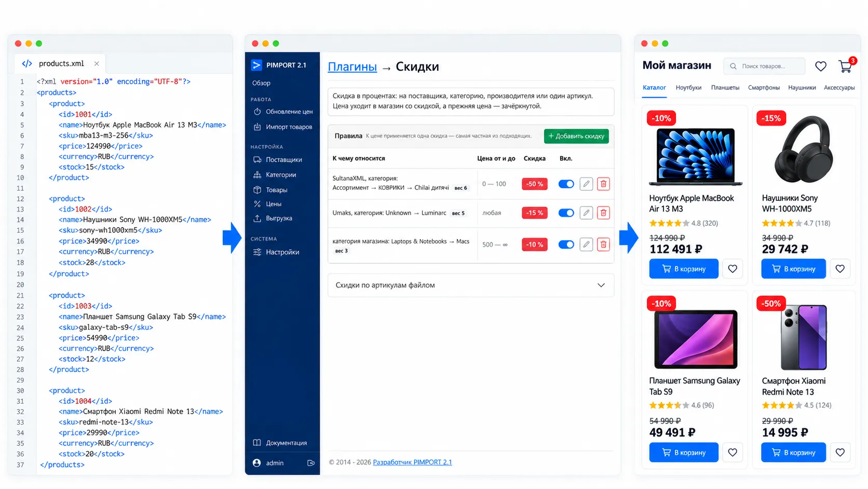This screenshot has height=489, width=868.
Task: Delete the Laptops & Notebooks -10% rule
Action: pos(603,244)
